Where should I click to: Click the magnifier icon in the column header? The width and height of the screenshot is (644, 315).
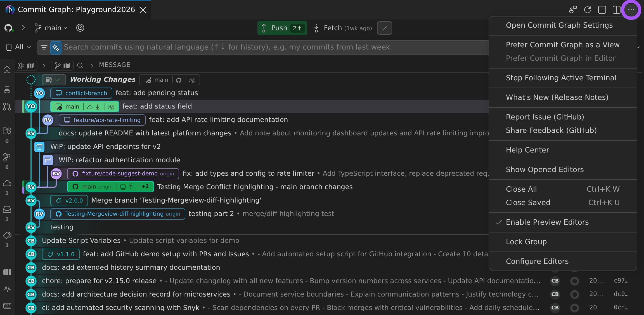click(x=80, y=65)
